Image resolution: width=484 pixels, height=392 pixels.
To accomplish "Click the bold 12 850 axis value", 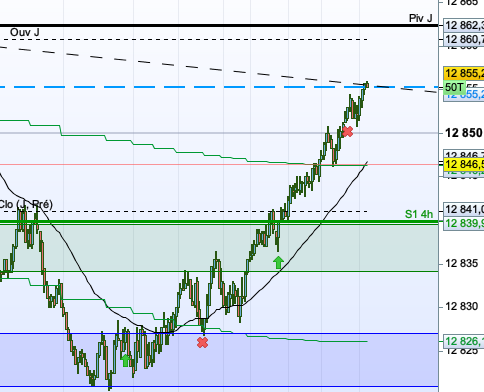I will [x=464, y=133].
